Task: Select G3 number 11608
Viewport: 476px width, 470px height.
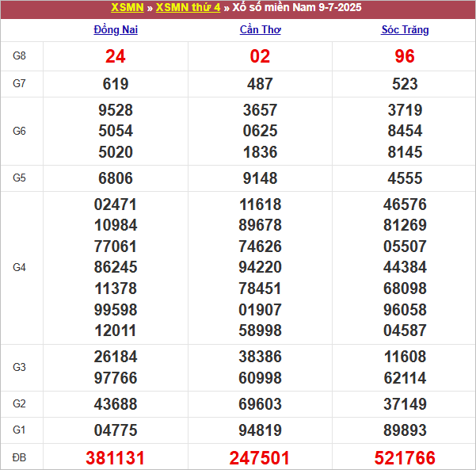Action: (x=405, y=357)
